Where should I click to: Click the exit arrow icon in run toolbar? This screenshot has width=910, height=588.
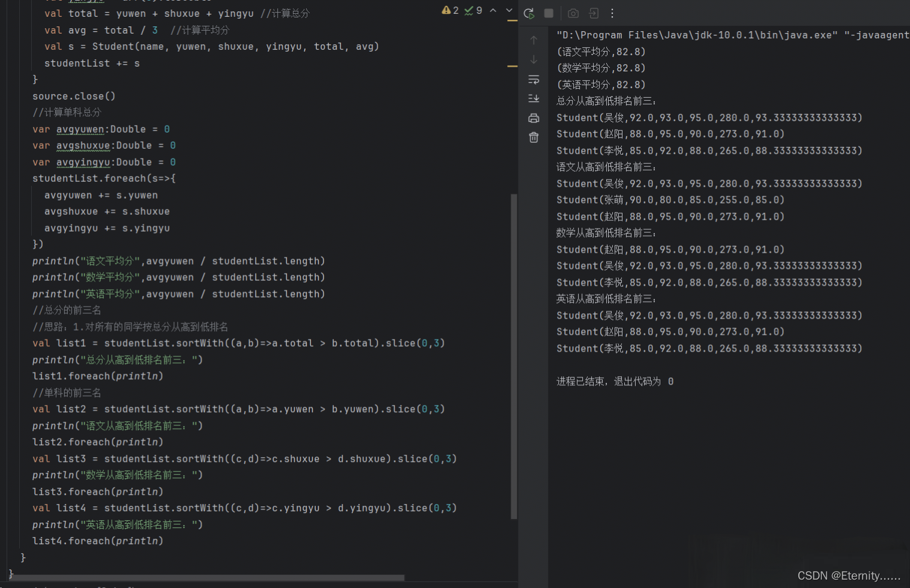594,13
